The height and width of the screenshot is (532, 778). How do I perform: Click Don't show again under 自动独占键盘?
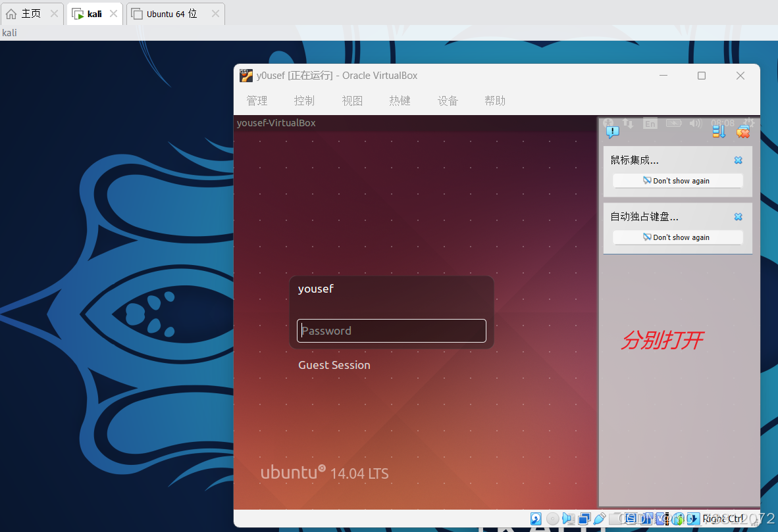(678, 237)
